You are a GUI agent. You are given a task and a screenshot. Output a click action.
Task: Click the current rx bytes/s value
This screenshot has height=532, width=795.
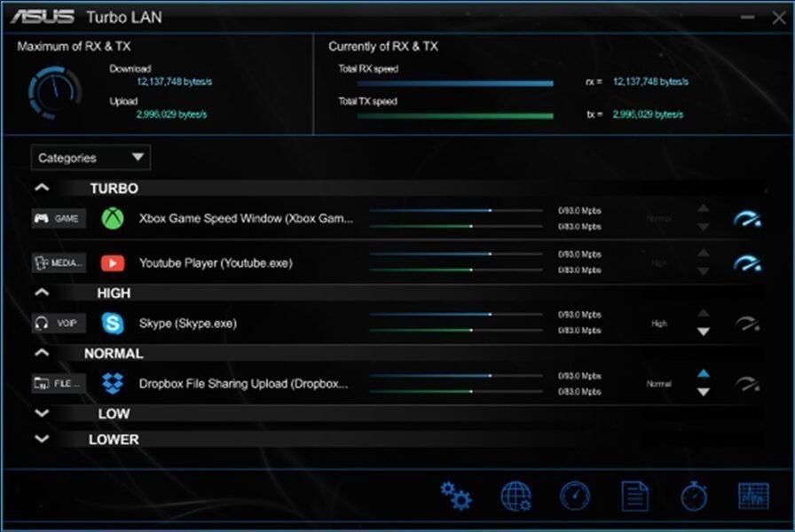(x=650, y=82)
